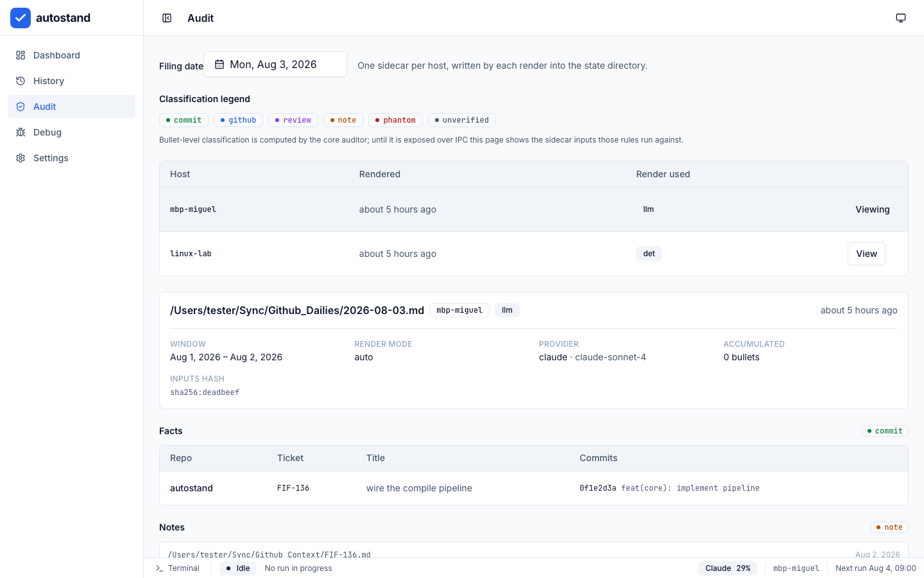This screenshot has height=578, width=924.
Task: Click the provider value claude-sonnet-4
Action: pyautogui.click(x=610, y=357)
